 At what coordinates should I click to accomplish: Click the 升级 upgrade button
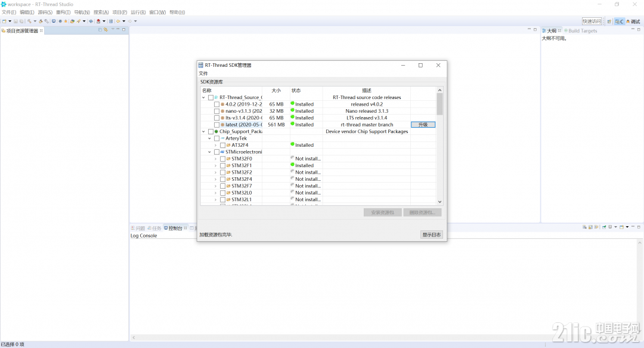[x=423, y=125]
